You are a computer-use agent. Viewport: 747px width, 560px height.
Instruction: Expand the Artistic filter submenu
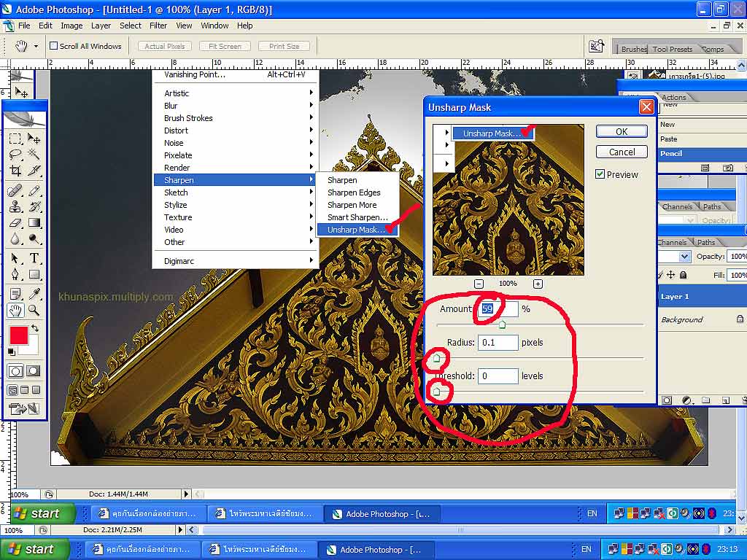pos(177,93)
